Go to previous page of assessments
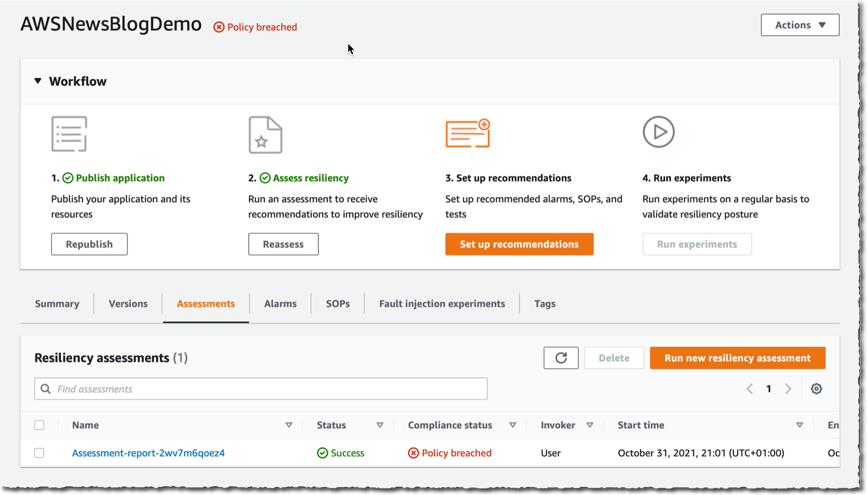 [x=750, y=389]
